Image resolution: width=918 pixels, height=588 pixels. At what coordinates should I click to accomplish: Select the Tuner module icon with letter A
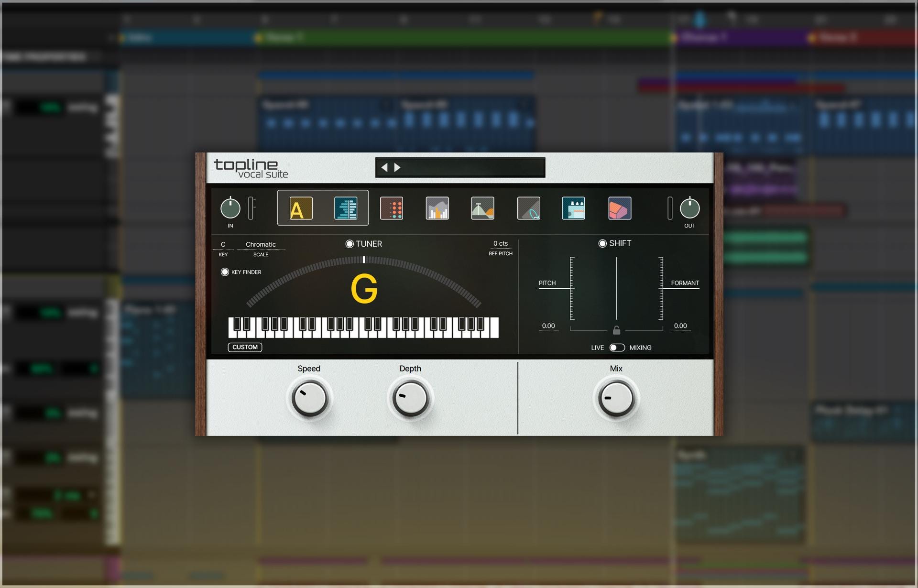301,208
